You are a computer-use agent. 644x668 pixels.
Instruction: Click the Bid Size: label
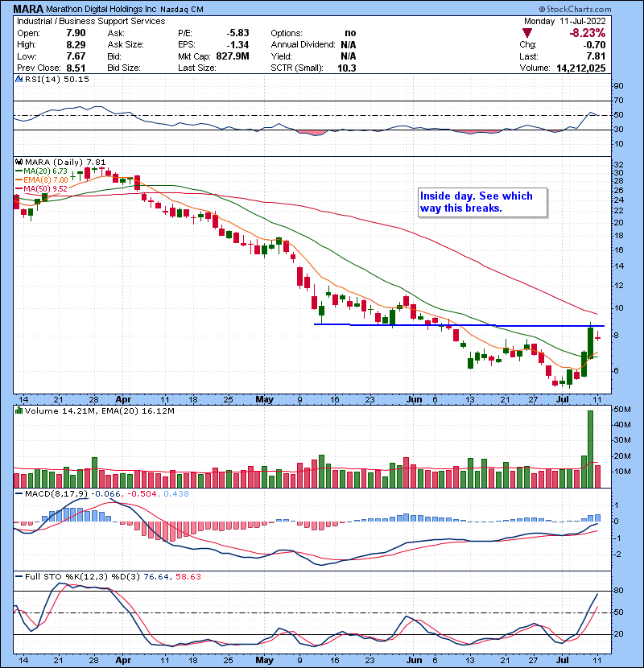coord(124,68)
